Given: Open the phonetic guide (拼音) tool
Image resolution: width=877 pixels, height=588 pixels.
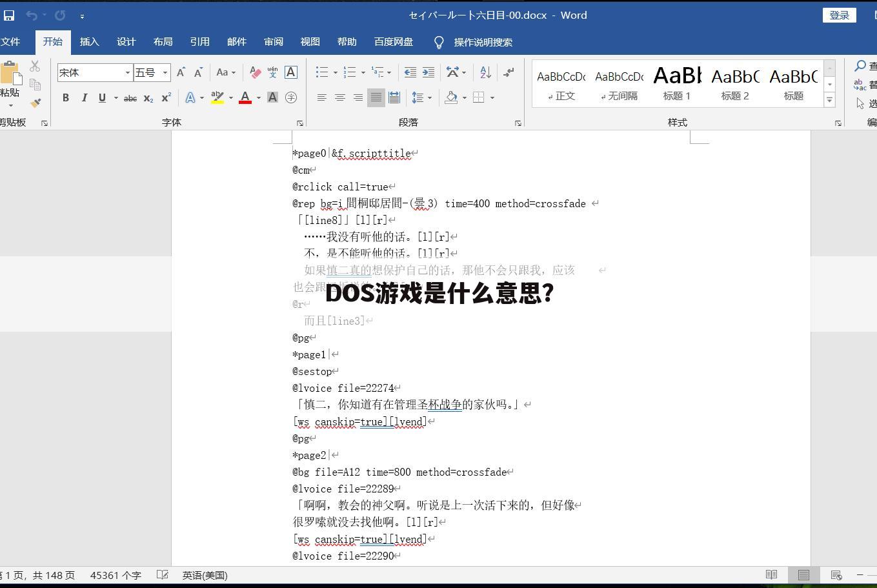Looking at the screenshot, I should click(272, 73).
